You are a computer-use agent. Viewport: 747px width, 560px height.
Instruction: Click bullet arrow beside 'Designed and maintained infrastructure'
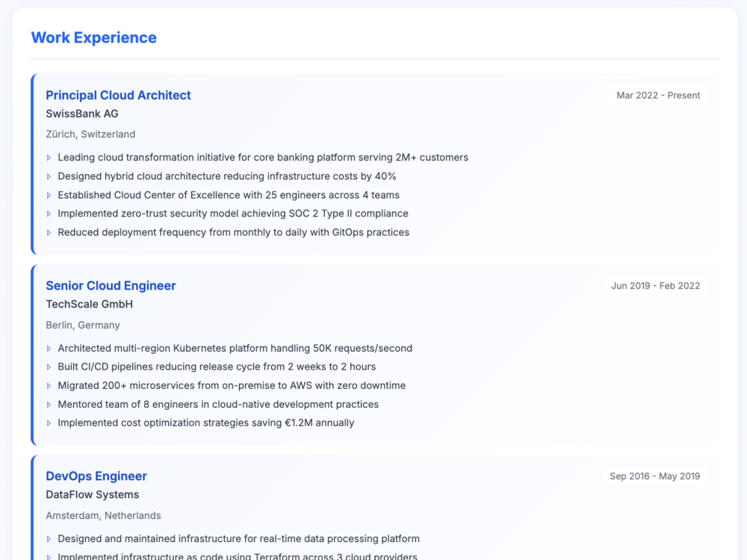pos(49,539)
